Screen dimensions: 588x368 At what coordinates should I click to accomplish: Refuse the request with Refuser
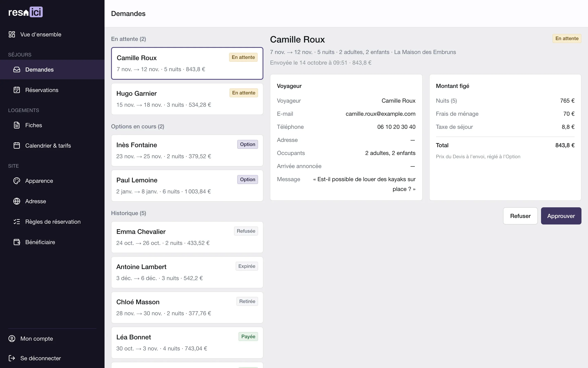(x=520, y=216)
